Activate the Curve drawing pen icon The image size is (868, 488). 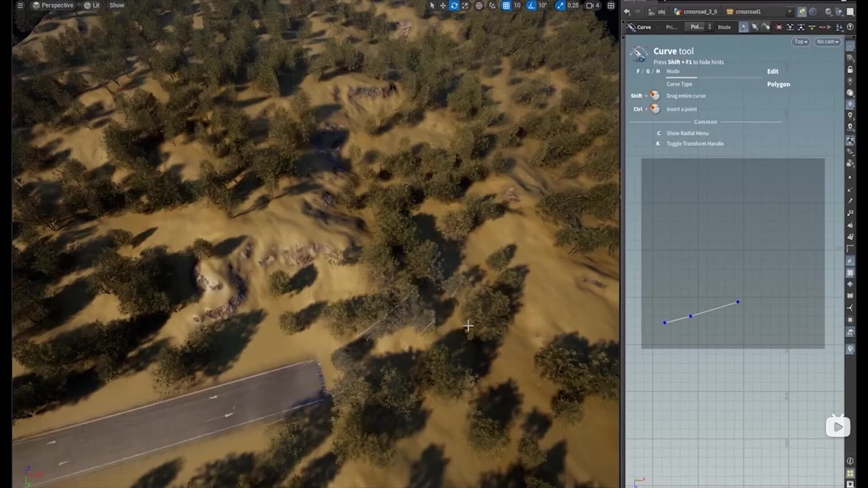pos(755,27)
